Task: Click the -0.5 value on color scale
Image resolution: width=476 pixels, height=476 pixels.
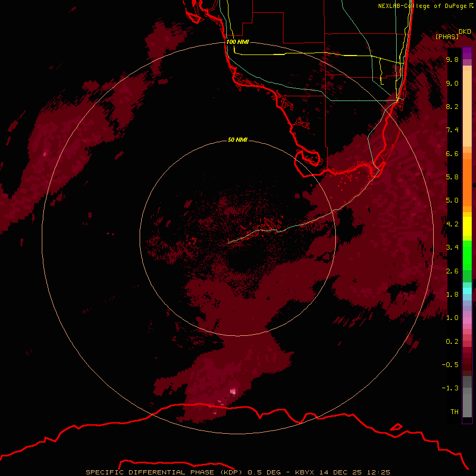Action: click(x=450, y=365)
